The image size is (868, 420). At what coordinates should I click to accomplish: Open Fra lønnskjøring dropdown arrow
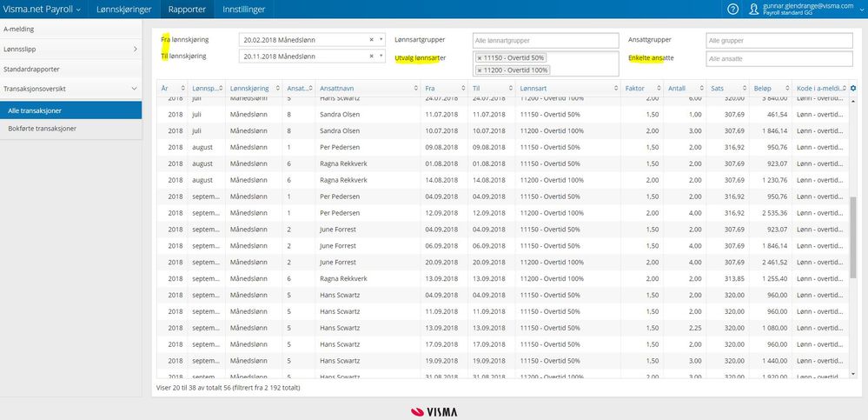pyautogui.click(x=381, y=40)
